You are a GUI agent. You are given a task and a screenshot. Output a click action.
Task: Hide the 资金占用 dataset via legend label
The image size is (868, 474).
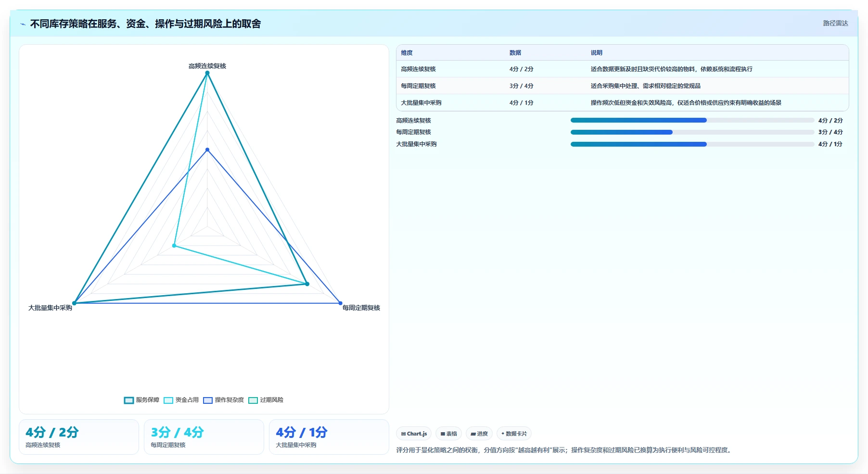click(187, 400)
